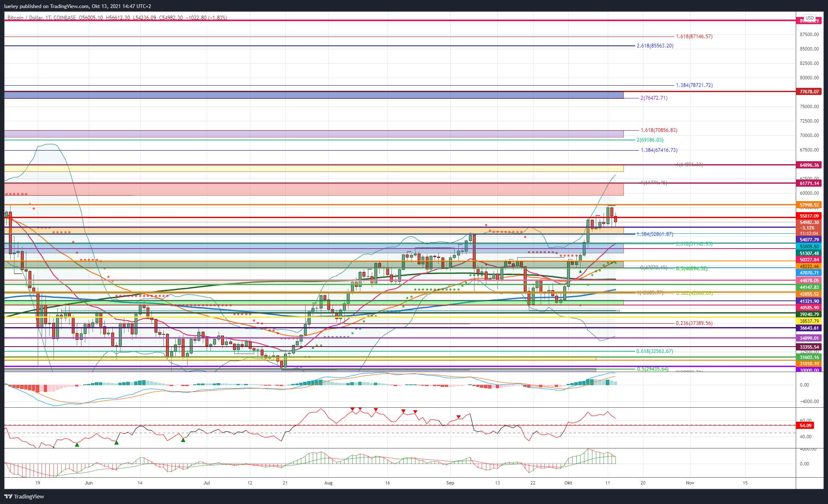Image resolution: width=828 pixels, height=504 pixels.
Task: Click the first red down-triangle on the RSI
Action: click(352, 409)
